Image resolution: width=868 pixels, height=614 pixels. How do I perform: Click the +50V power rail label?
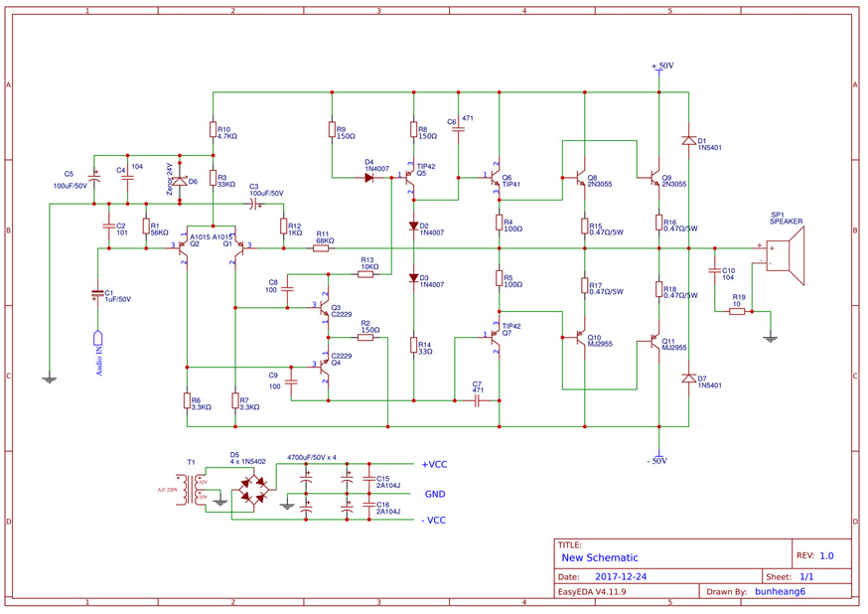pos(662,66)
